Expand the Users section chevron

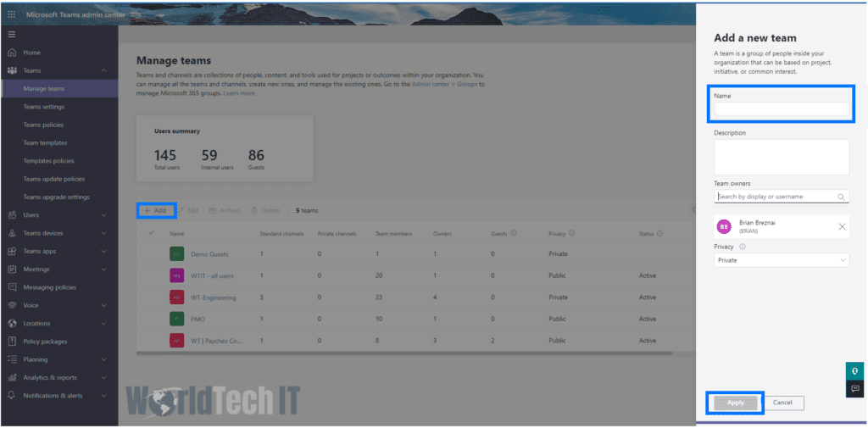pos(103,215)
